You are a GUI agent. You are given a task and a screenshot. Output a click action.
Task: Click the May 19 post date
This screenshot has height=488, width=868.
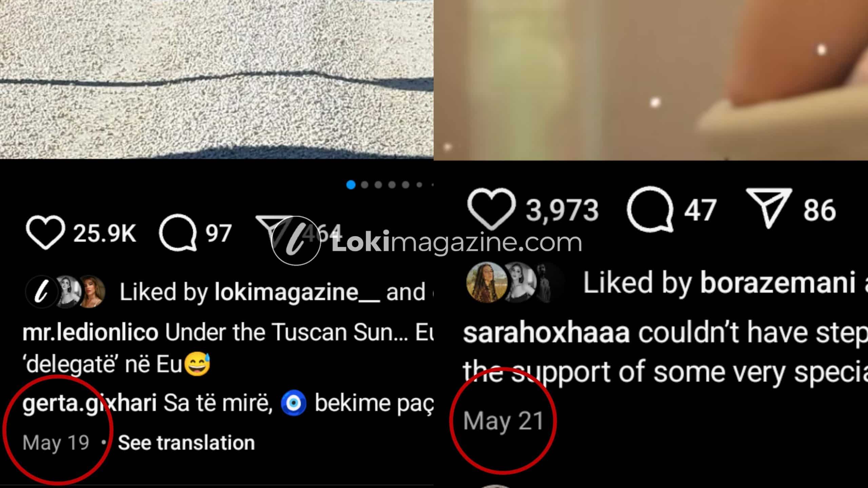(x=56, y=443)
